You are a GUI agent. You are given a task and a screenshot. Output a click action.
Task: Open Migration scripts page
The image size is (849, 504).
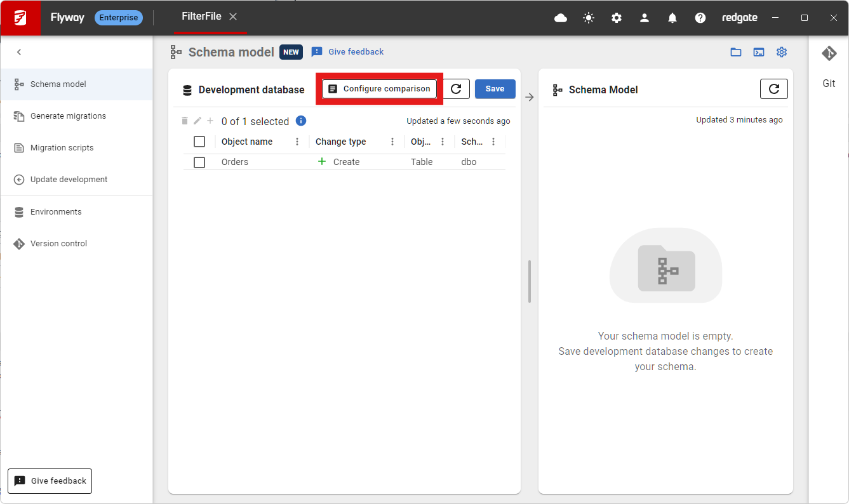tap(76, 148)
